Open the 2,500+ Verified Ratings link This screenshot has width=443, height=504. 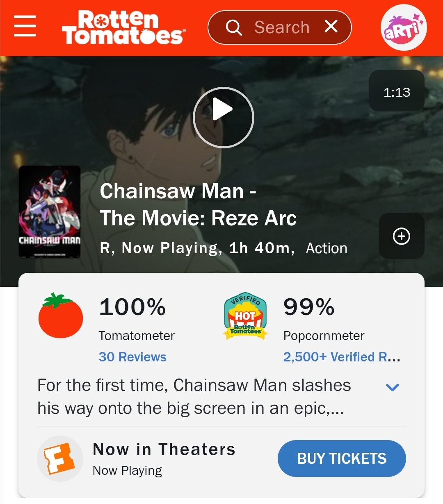tap(341, 357)
